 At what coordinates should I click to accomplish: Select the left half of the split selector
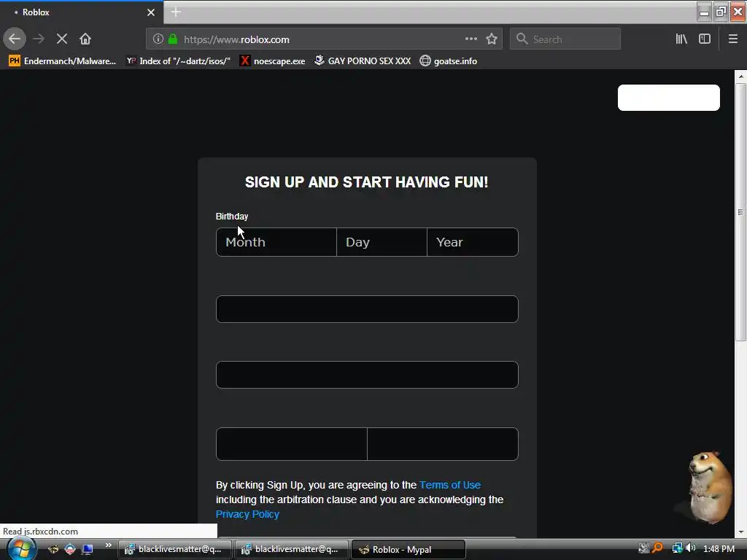coord(292,444)
